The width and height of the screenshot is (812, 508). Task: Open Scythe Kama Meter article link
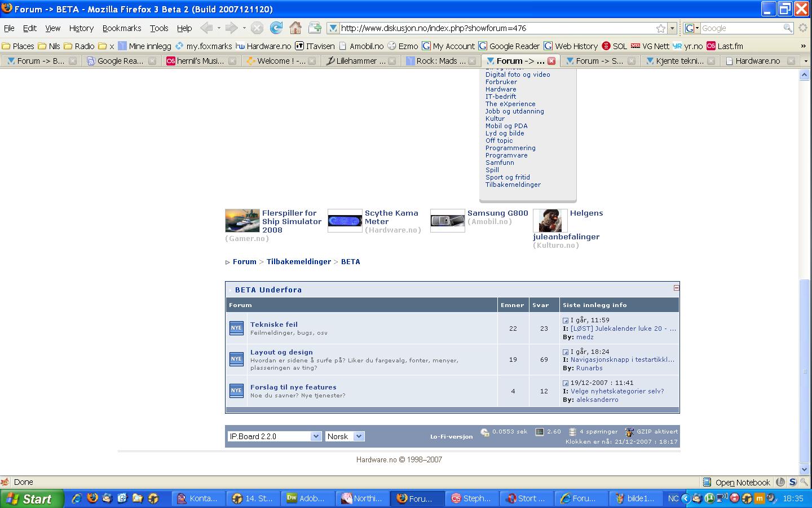391,217
